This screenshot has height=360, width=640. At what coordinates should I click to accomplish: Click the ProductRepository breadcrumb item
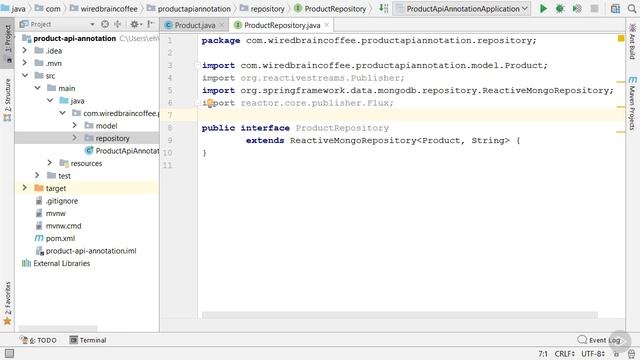pyautogui.click(x=330, y=9)
